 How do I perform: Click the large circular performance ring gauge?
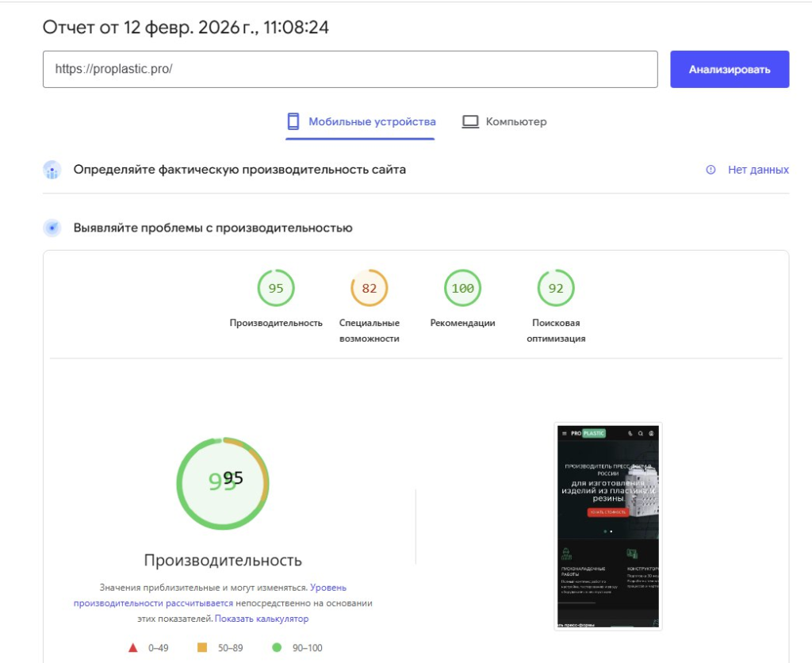point(223,482)
